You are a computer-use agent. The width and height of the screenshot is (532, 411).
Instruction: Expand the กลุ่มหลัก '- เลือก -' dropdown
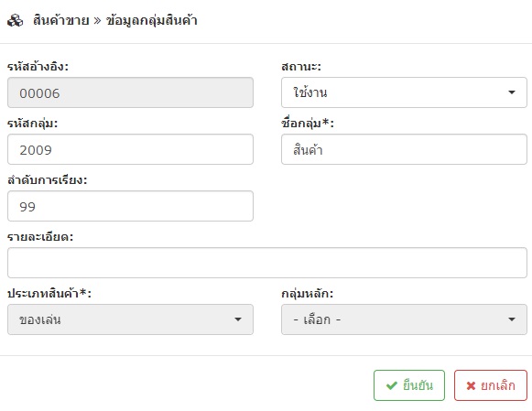coord(404,319)
